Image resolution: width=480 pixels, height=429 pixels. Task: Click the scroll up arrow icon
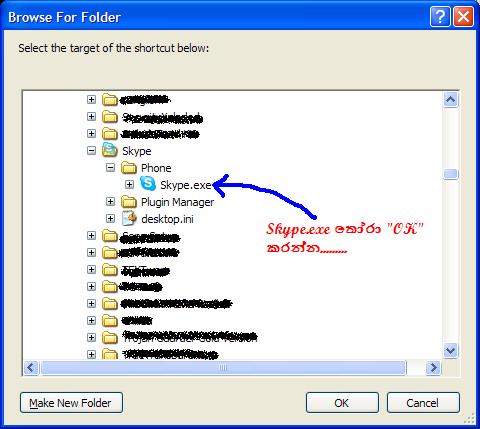point(451,99)
